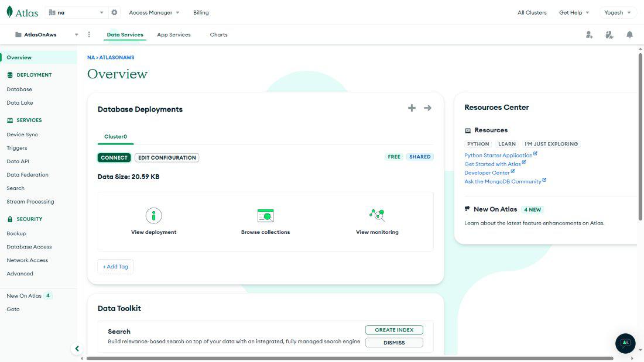Open the Yogesh user menu
Image resolution: width=644 pixels, height=362 pixels.
click(617, 13)
